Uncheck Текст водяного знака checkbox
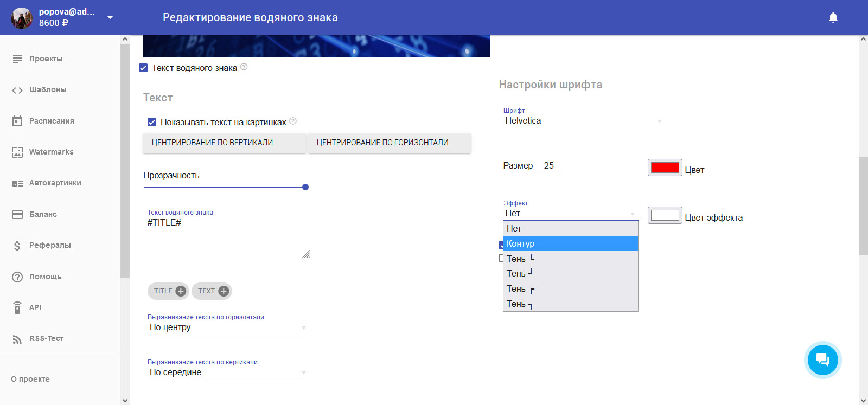 tap(143, 68)
